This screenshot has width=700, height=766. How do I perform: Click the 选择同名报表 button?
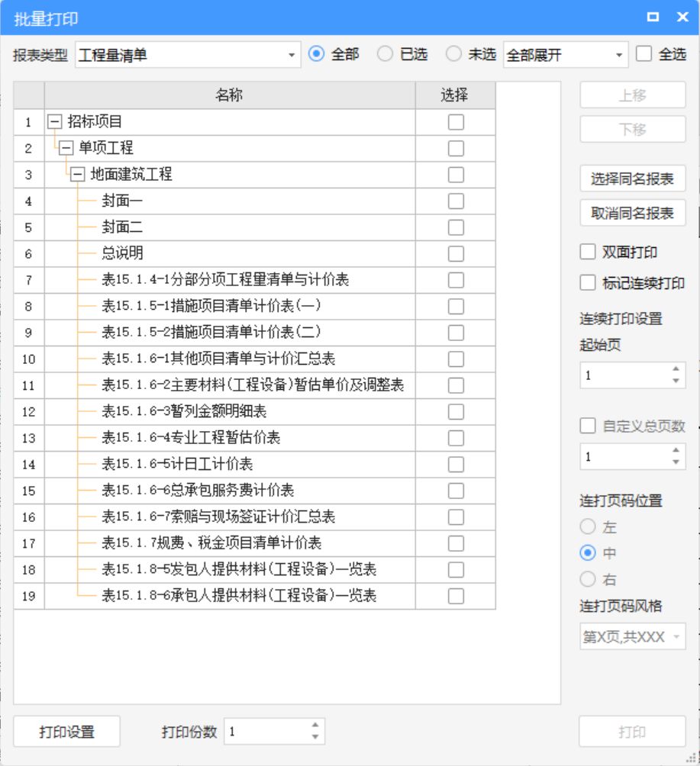point(632,179)
